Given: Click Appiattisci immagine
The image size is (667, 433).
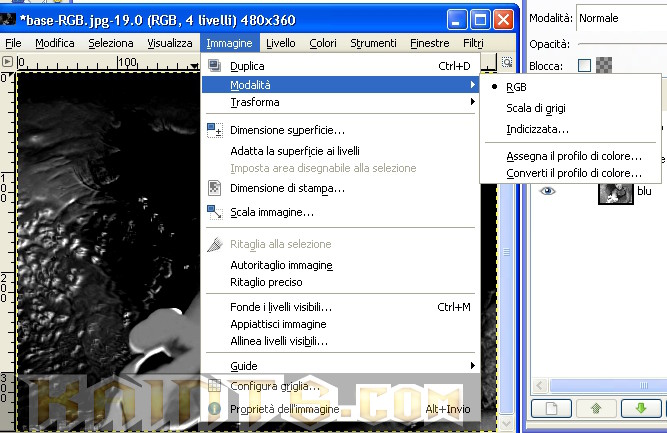Looking at the screenshot, I should click(x=278, y=324).
